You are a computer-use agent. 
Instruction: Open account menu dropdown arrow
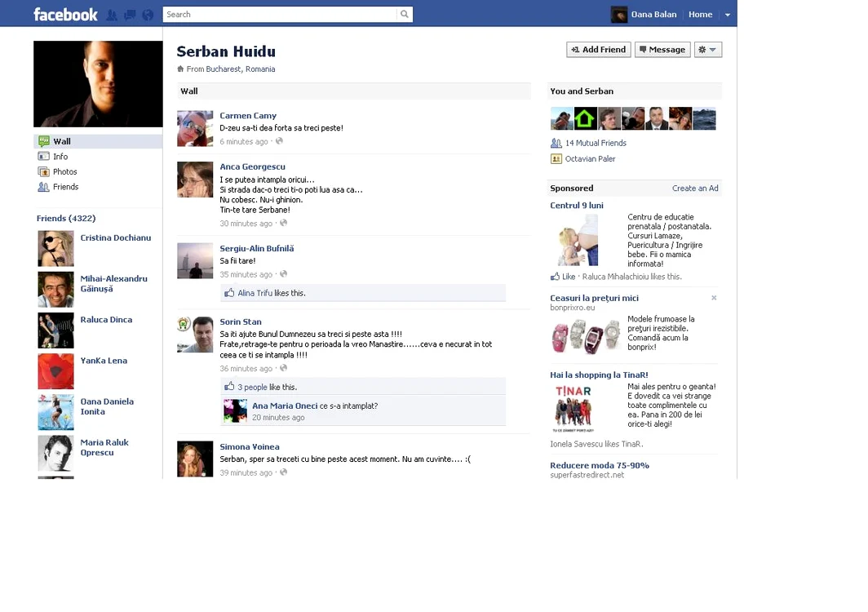[728, 15]
